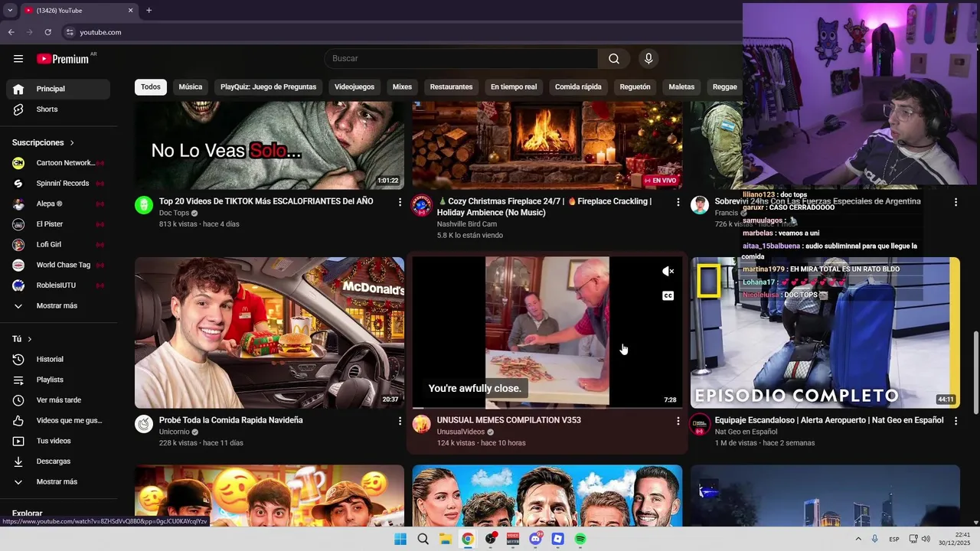980x551 pixels.
Task: Open Unicornio channel avatar
Action: 144,424
